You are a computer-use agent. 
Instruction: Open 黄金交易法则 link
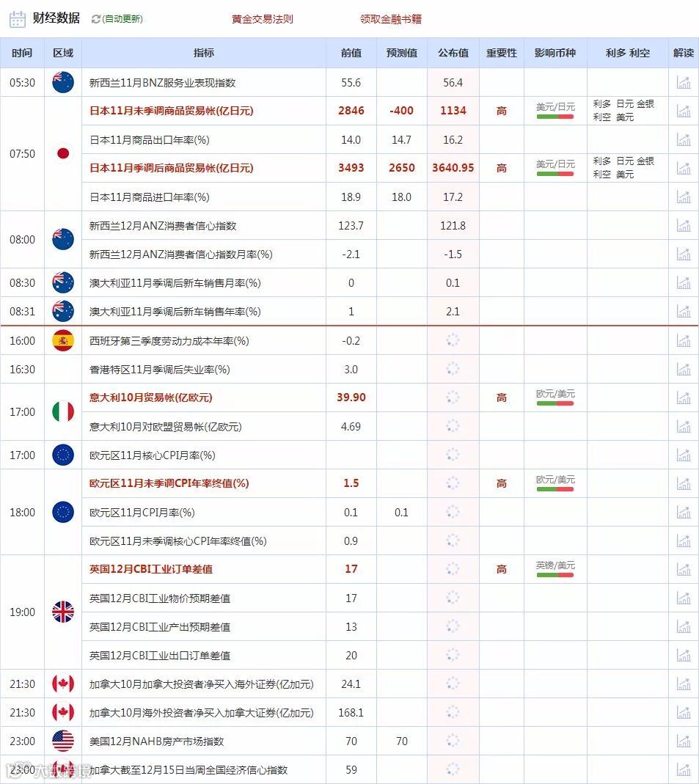pyautogui.click(x=263, y=19)
